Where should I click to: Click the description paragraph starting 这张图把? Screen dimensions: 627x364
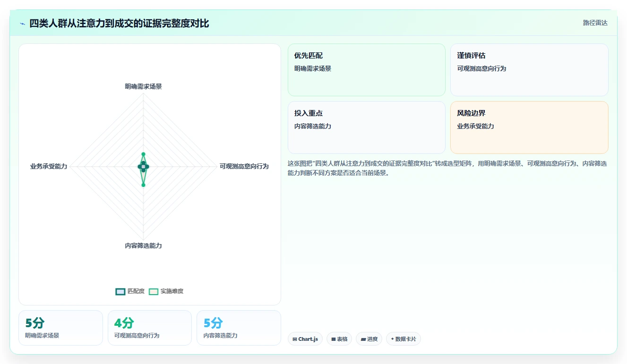point(447,168)
